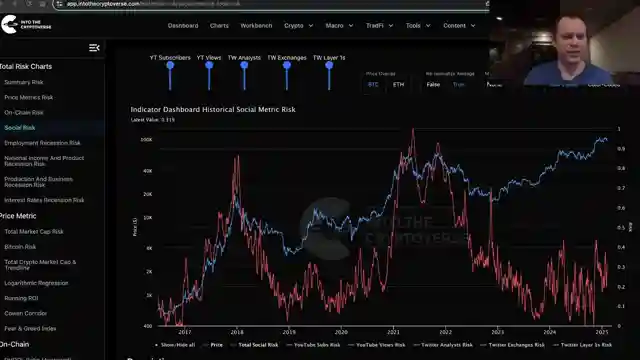640x360 pixels.
Task: Open Bitcoin Risk chart
Action: [x=20, y=247]
